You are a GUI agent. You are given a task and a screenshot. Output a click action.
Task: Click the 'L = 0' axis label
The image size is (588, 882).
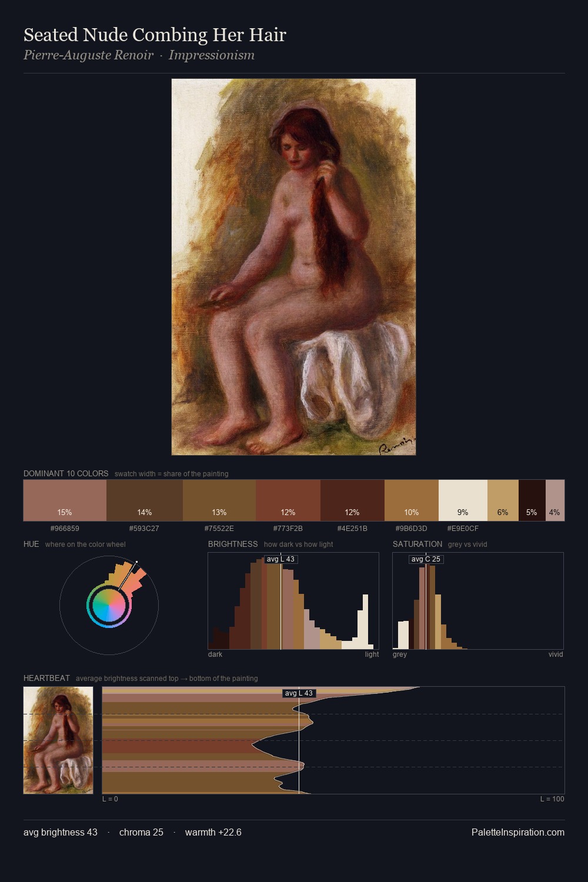[110, 799]
